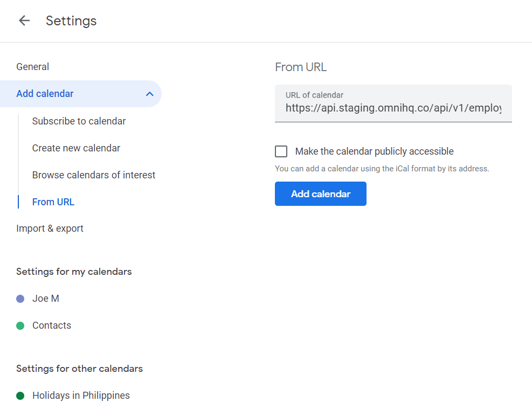Open Import & export settings
The image size is (532, 416).
click(x=50, y=228)
